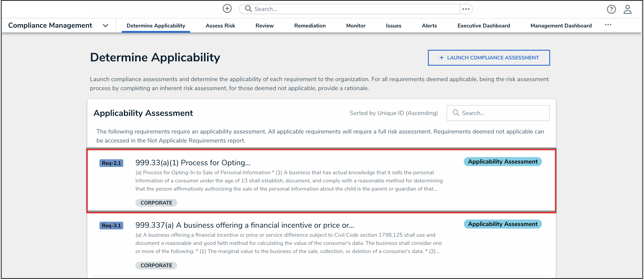Open the help question mark icon
The image size is (644, 279).
611,9
